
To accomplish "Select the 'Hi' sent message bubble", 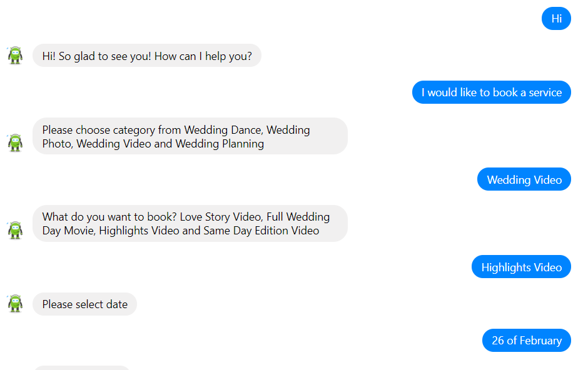I will [x=556, y=18].
